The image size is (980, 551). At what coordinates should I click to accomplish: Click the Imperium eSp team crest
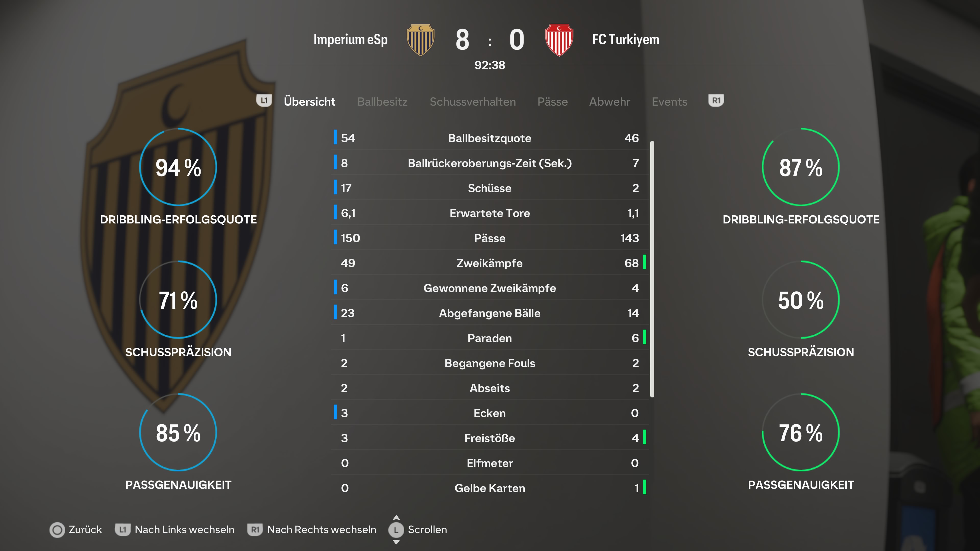point(420,40)
